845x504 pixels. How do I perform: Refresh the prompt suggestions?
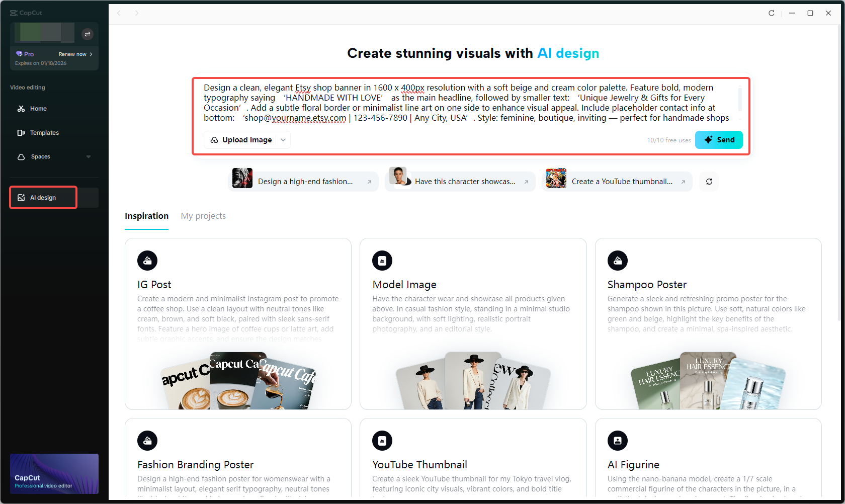coord(709,182)
